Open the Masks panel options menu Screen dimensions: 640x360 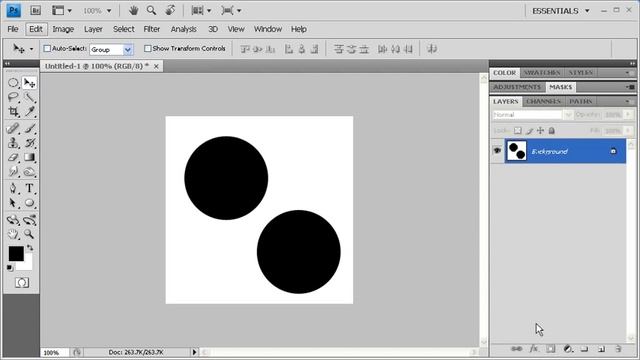(631, 87)
